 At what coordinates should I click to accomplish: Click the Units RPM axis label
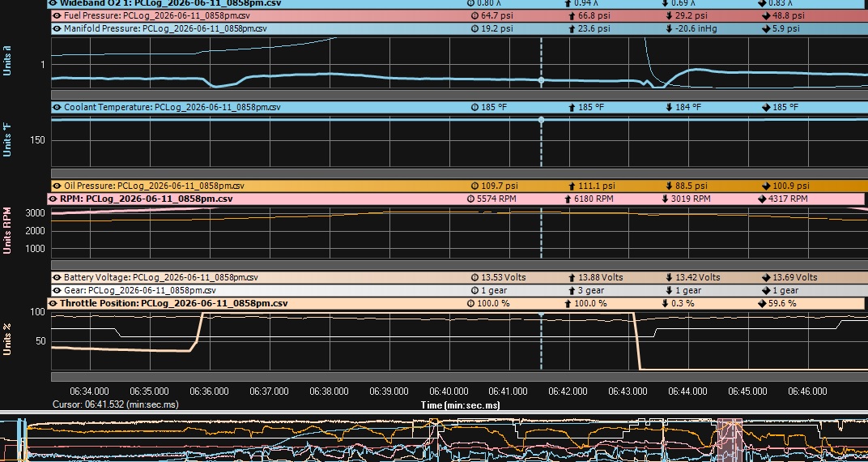click(7, 230)
